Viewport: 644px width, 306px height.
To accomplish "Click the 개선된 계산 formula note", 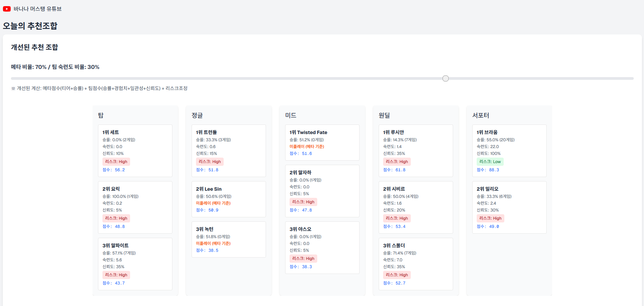I will [x=99, y=88].
